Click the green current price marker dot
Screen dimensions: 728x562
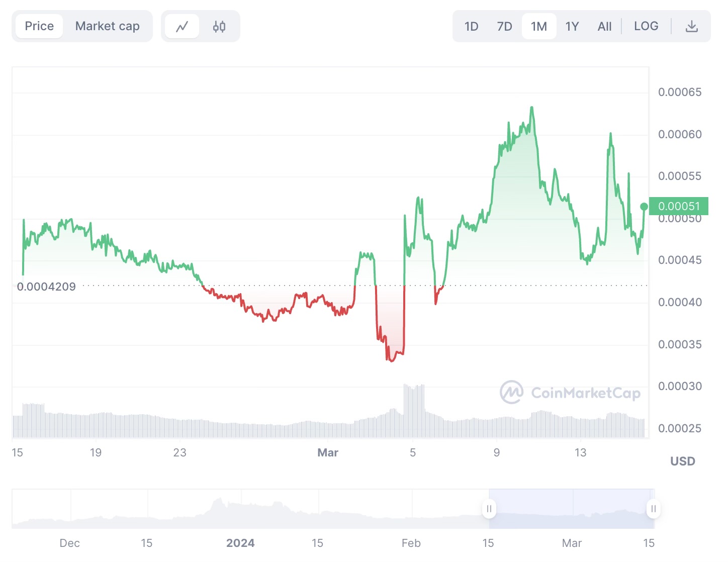click(644, 207)
